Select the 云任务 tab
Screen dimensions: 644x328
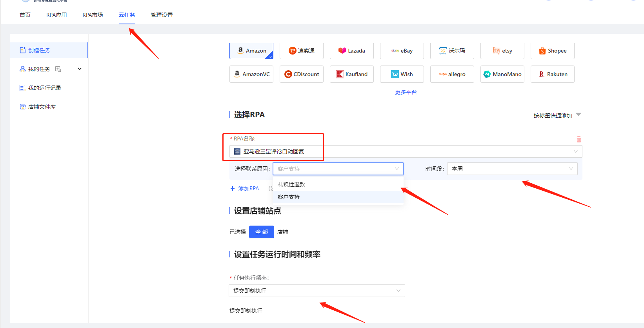coord(127,15)
